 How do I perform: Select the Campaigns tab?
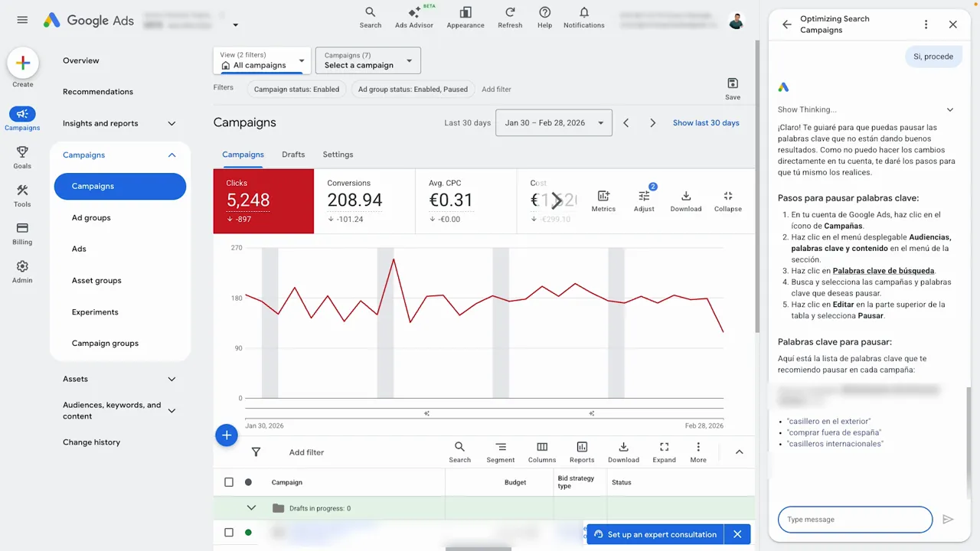pyautogui.click(x=243, y=155)
